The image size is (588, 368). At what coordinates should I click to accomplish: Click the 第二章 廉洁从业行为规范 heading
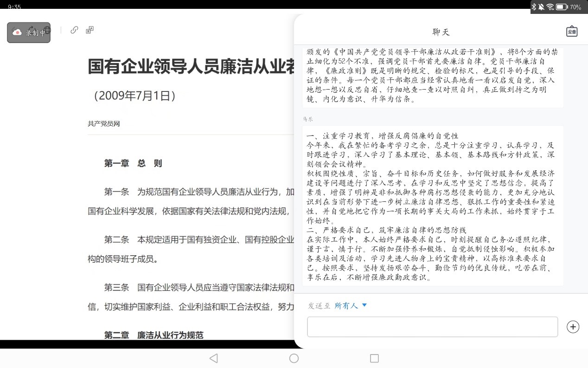coord(153,335)
